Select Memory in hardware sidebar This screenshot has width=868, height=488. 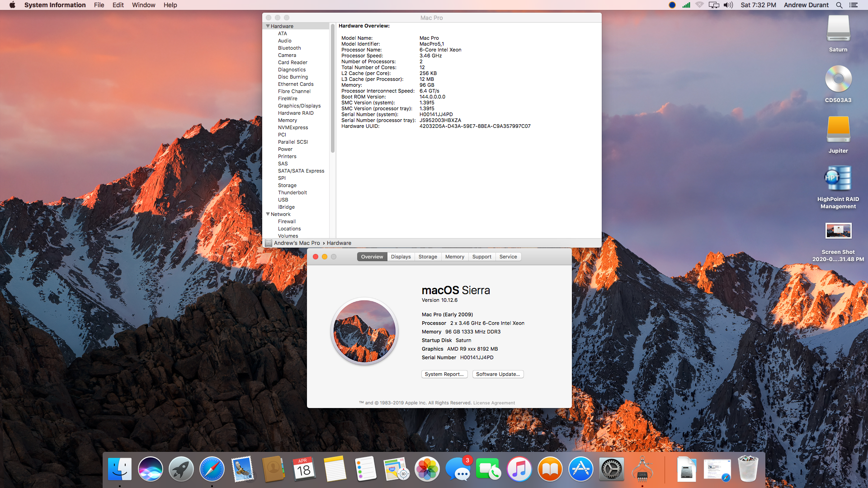[288, 120]
